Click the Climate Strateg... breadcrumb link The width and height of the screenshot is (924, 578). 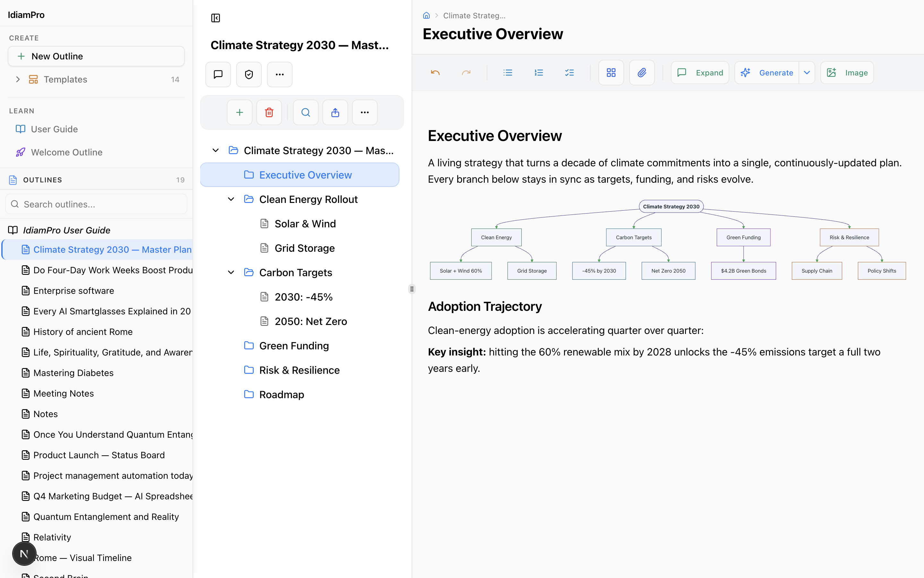coord(474,16)
